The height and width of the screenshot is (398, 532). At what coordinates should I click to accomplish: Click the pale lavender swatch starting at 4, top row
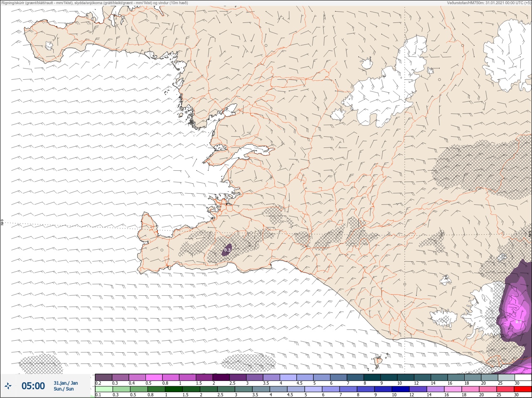pyautogui.click(x=288, y=377)
